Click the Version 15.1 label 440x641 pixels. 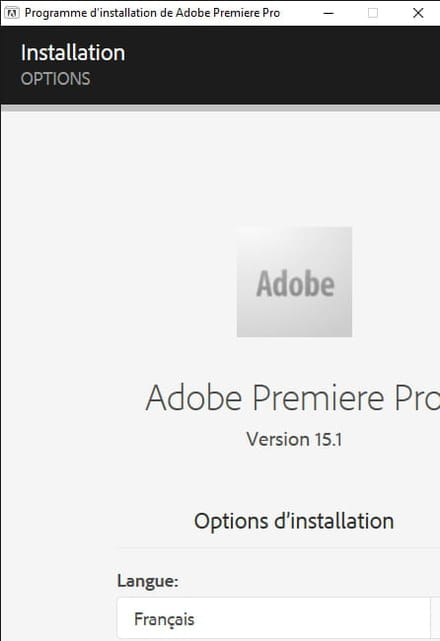[294, 439]
